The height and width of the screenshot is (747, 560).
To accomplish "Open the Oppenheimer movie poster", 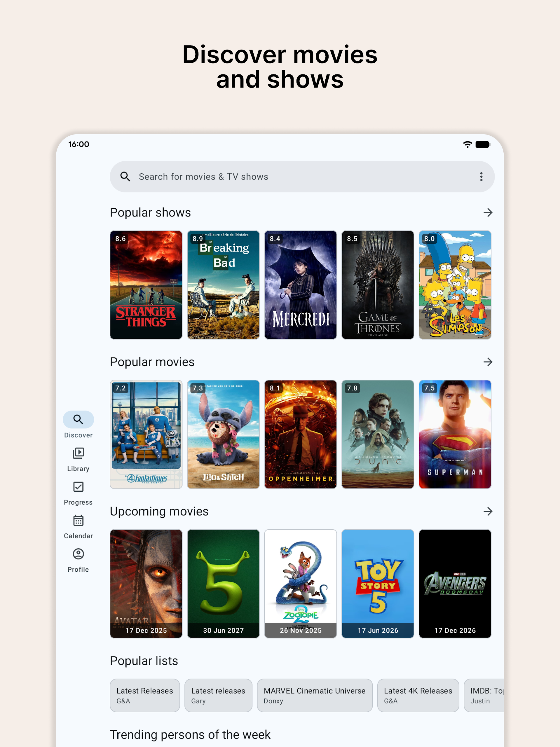I will click(300, 434).
